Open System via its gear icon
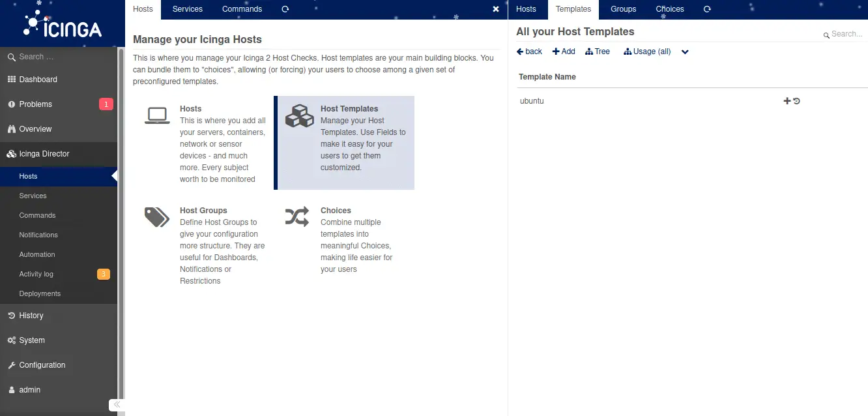Screen dimensions: 868x416 click(x=10, y=340)
